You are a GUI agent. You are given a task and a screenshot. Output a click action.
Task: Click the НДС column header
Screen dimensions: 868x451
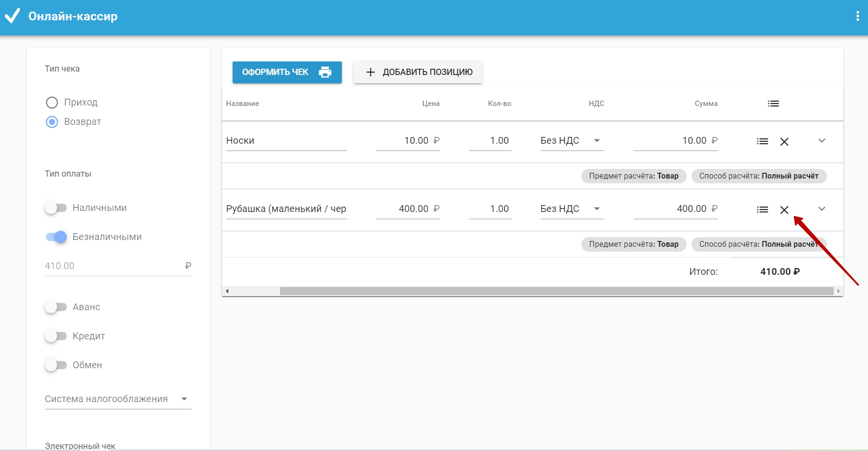(597, 104)
